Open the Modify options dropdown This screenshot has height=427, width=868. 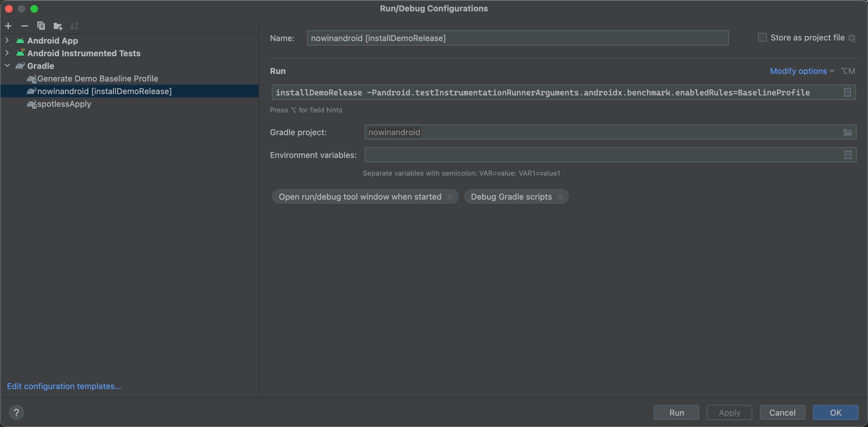tap(798, 71)
